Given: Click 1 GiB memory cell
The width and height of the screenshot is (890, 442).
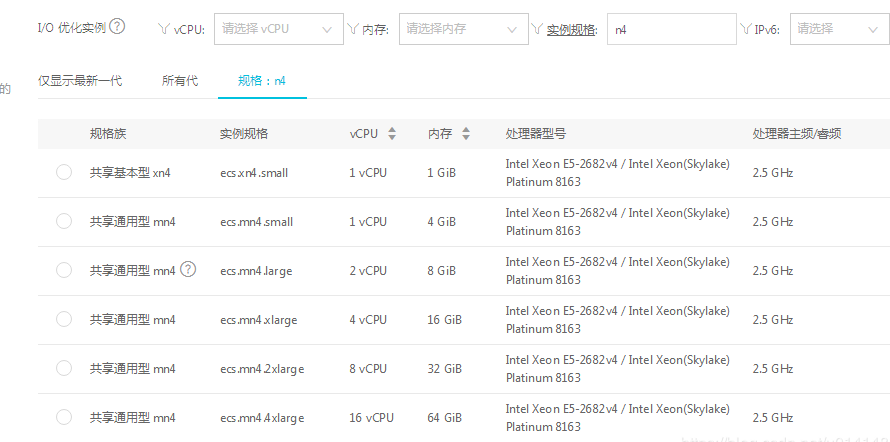Looking at the screenshot, I should point(441,173).
